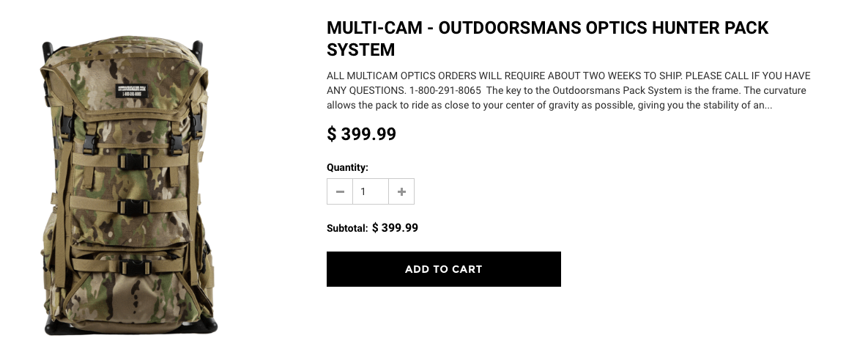The height and width of the screenshot is (352, 868).
Task: Increase quantity with the plus icon
Action: 401,192
